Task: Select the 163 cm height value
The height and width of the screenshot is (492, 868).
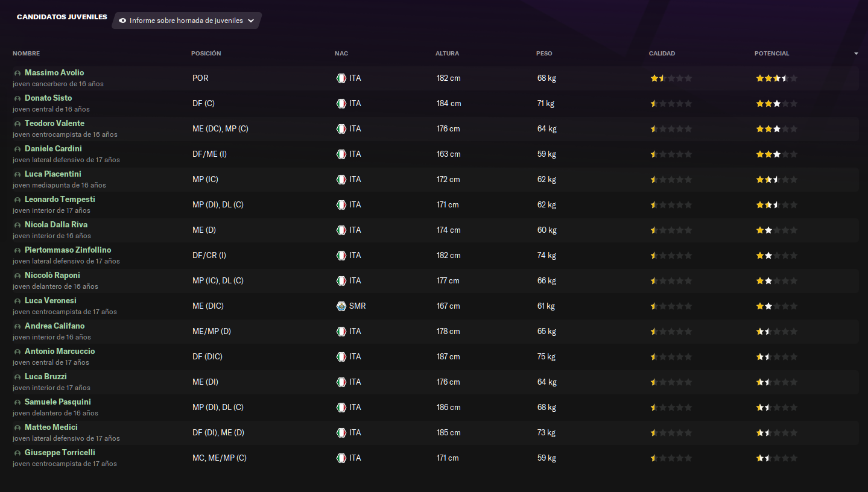Action: pyautogui.click(x=448, y=154)
